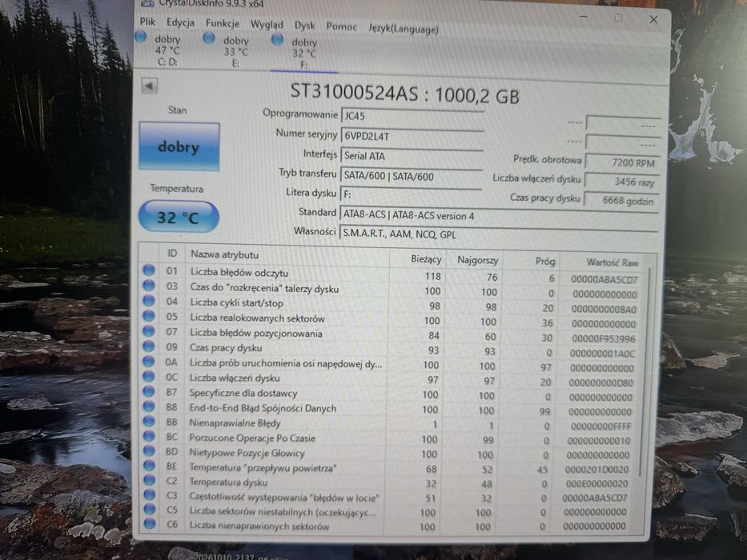Click the Wartość Raw column header

tap(605, 262)
